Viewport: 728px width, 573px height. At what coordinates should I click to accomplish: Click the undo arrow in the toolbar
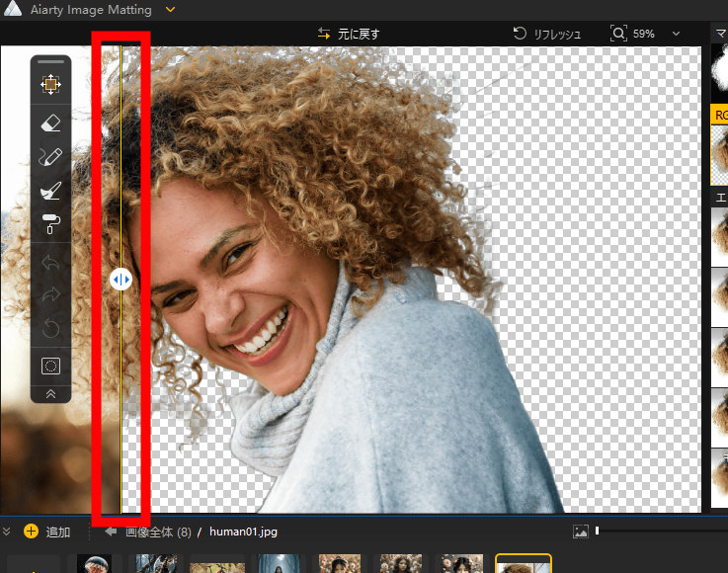pos(50,263)
